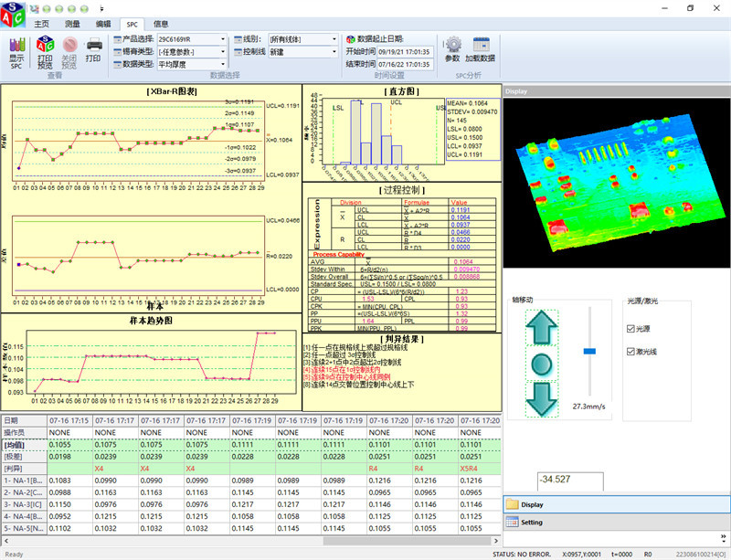Click the 开始时间 start time field

404,52
